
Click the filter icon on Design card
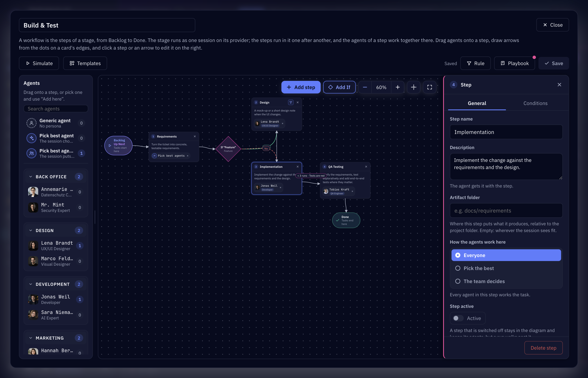coord(291,102)
